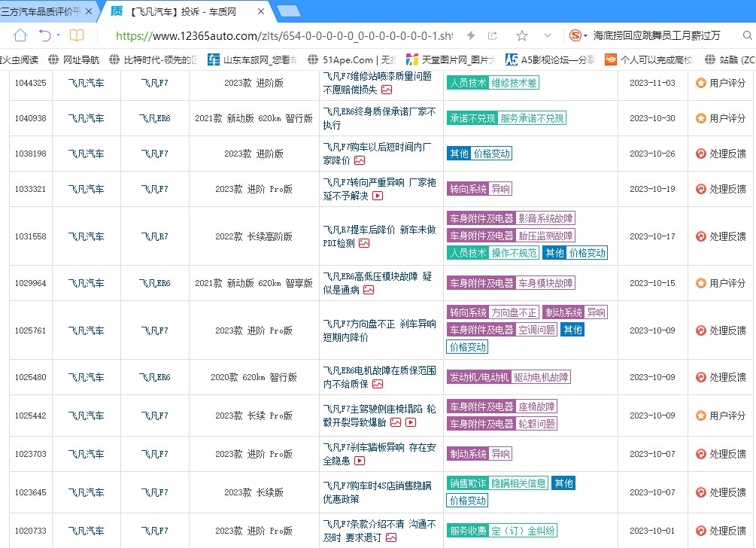Click image icon of 飞凡ER6高低压模块故障 complaint
This screenshot has width=756, height=548.
(x=369, y=290)
